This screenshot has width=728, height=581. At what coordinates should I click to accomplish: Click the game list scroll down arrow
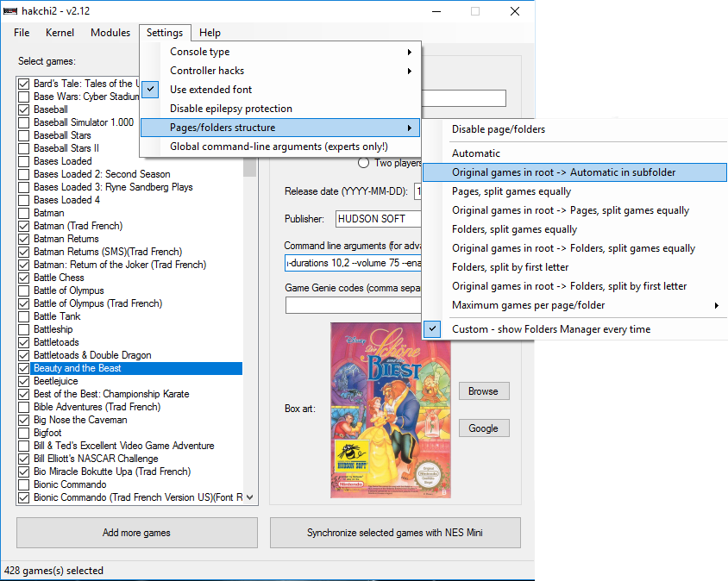[x=250, y=497]
